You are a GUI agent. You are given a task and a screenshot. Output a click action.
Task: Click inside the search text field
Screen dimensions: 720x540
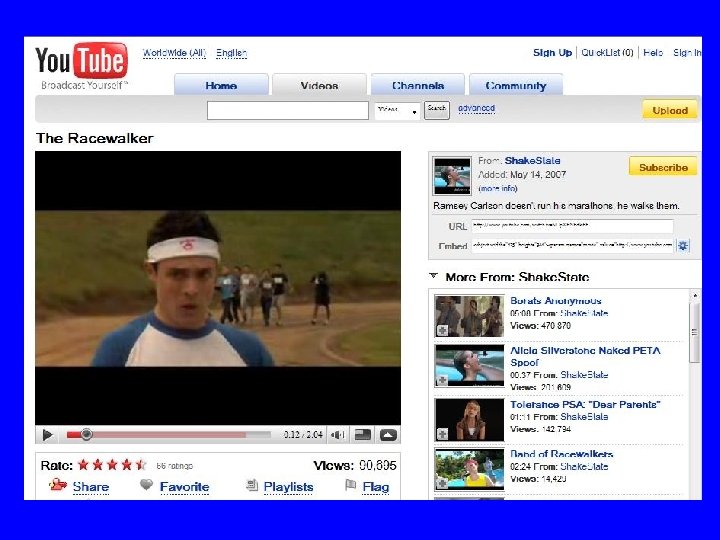tap(287, 111)
